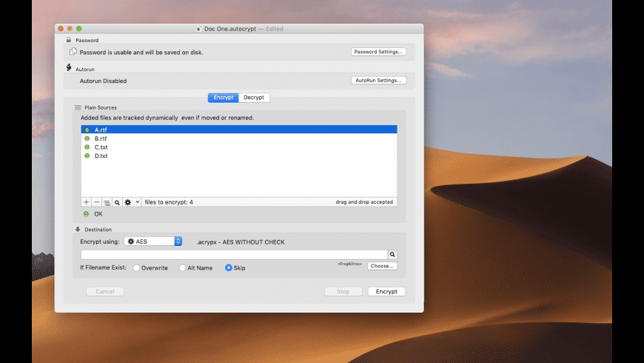This screenshot has height=363, width=644.
Task: Add a file with the plus button
Action: pos(87,202)
